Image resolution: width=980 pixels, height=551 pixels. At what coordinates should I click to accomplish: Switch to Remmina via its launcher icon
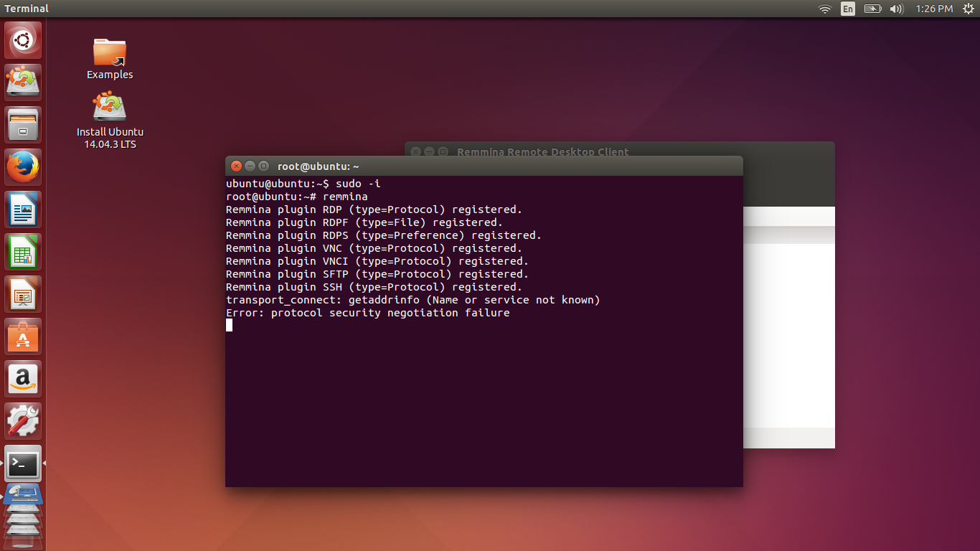[23, 495]
